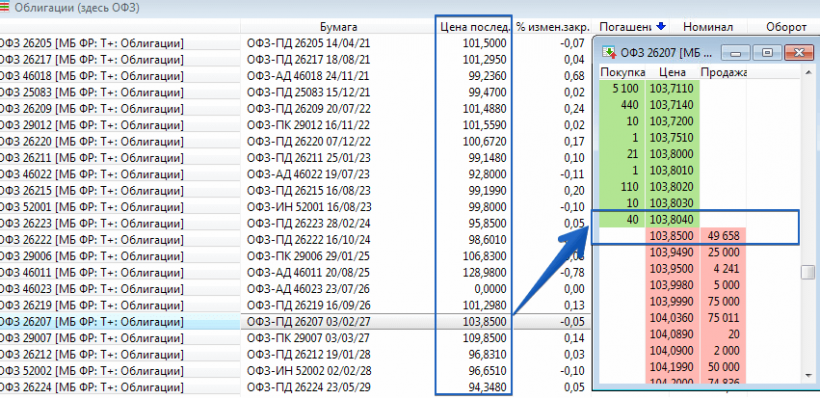Click bid price 103,7510 in order book

[x=671, y=138]
